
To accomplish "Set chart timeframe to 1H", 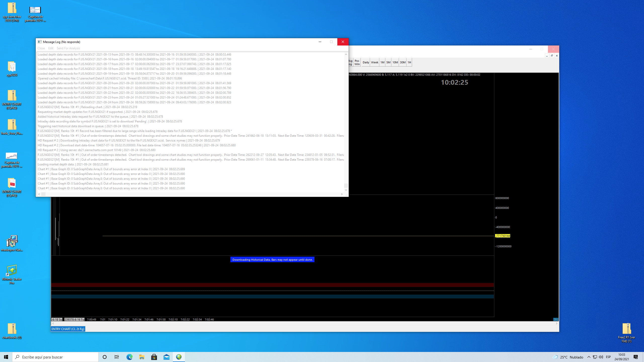I will tap(409, 62).
